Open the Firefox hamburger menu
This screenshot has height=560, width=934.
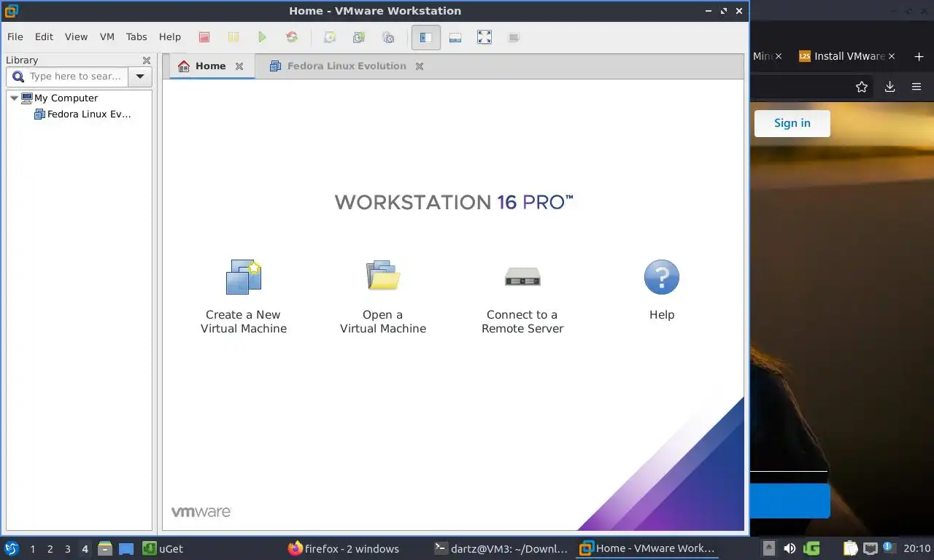[916, 87]
